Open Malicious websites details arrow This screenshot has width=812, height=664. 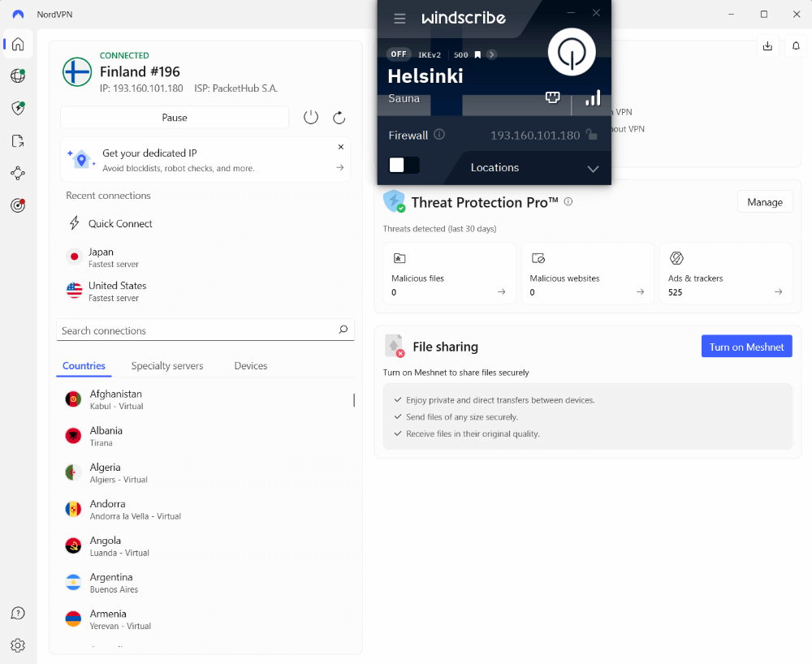pos(640,292)
